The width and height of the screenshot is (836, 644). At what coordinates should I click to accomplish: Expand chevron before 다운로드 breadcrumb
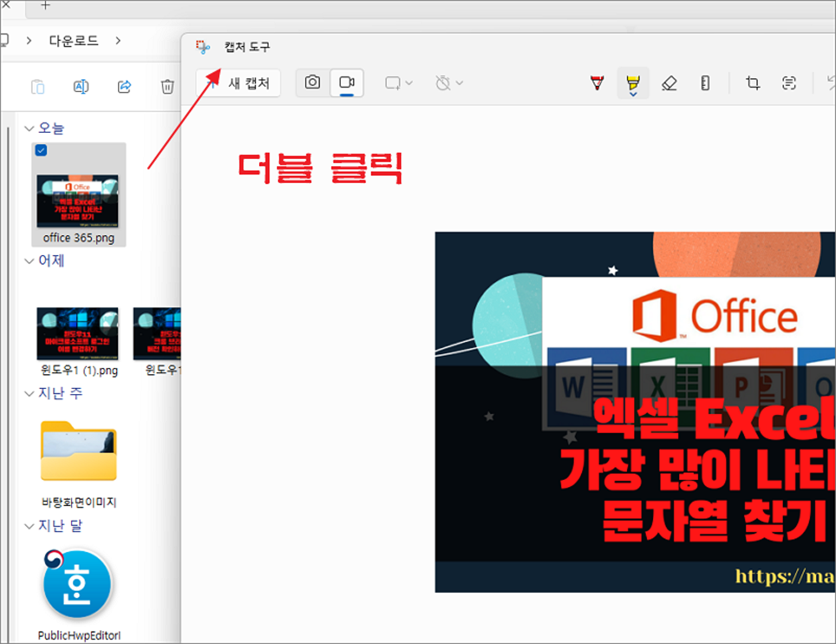coord(29,41)
